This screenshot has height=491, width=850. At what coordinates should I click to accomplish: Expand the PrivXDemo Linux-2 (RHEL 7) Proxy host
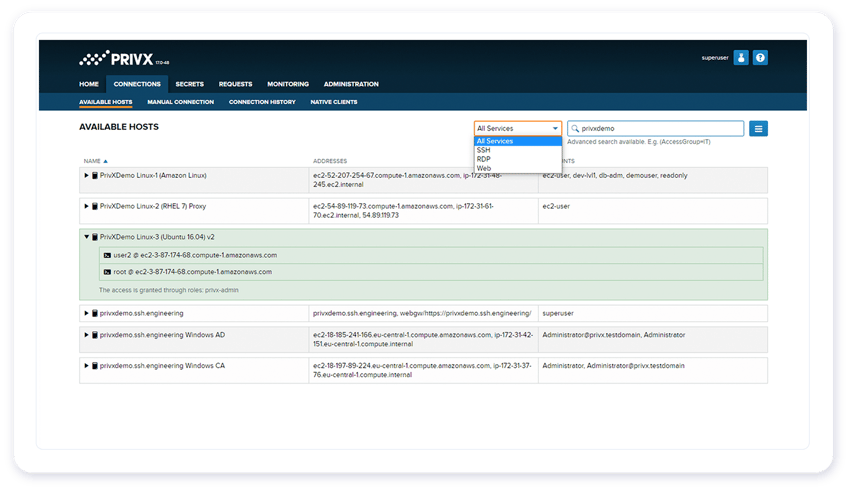86,206
